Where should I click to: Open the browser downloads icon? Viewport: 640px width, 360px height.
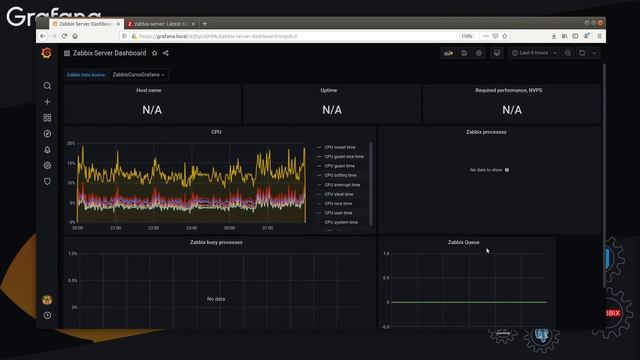pos(554,36)
